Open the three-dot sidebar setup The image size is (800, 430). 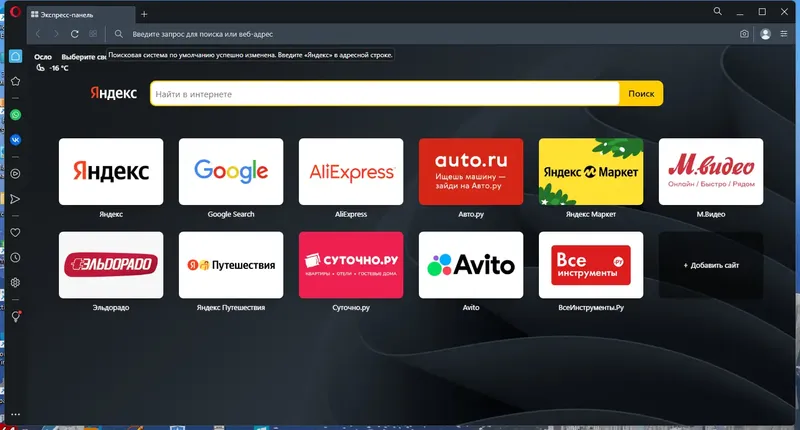15,415
